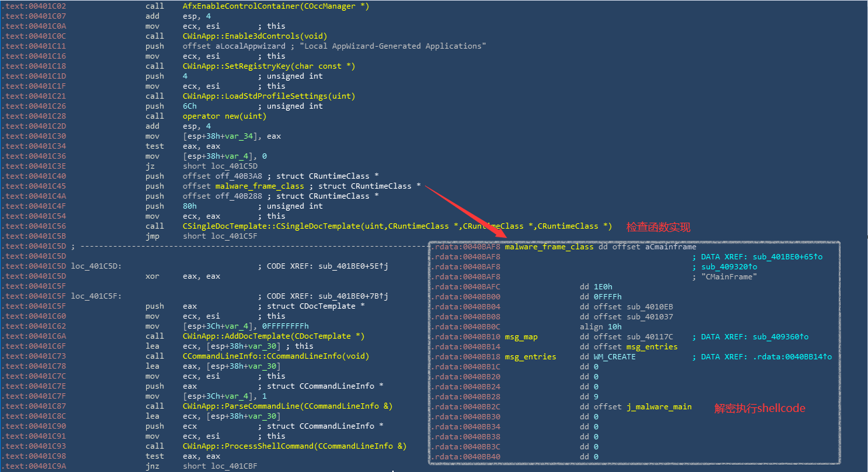
Task: Click the AfxEnableControlContainer call
Action: click(276, 6)
